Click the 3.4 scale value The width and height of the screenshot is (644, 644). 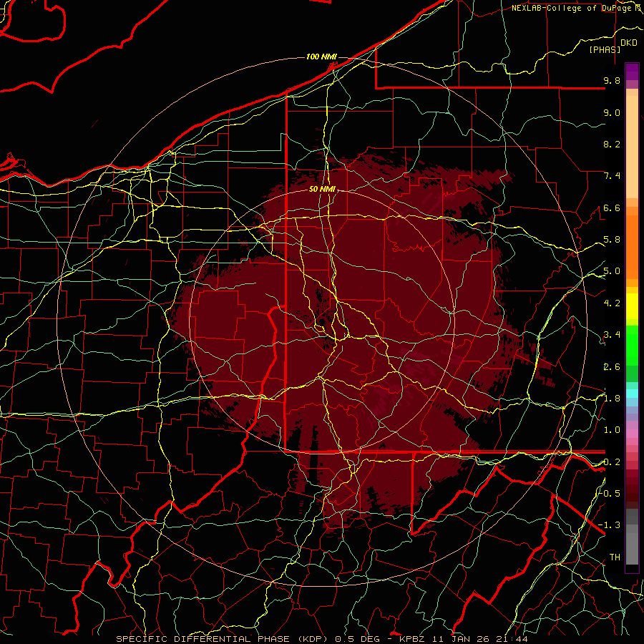612,335
